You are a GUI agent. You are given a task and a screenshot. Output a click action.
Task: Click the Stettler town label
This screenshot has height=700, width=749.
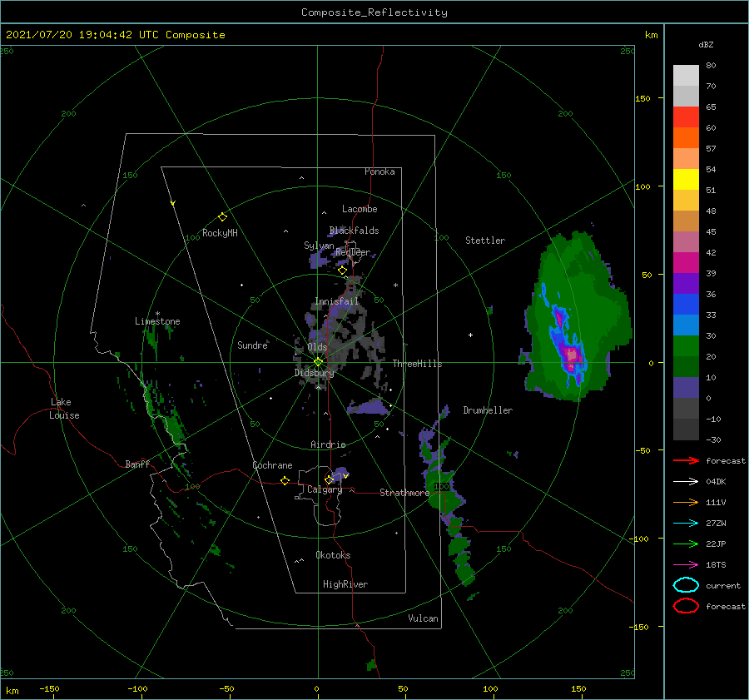(x=485, y=241)
